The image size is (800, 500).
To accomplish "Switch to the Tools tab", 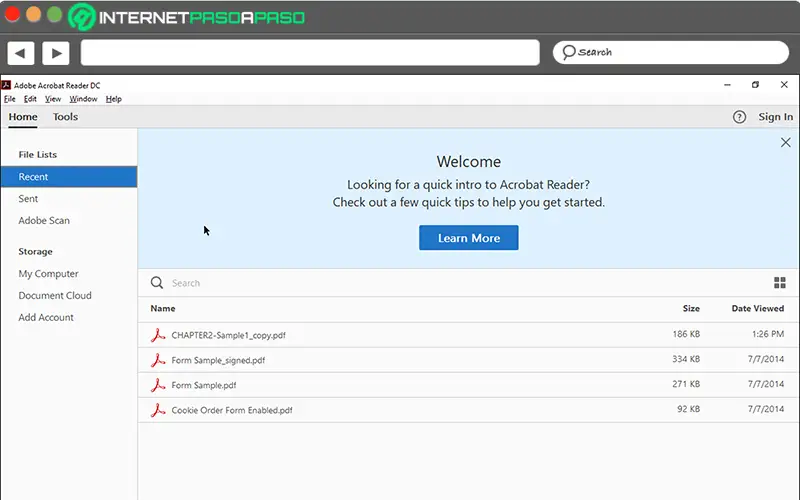I will (65, 117).
